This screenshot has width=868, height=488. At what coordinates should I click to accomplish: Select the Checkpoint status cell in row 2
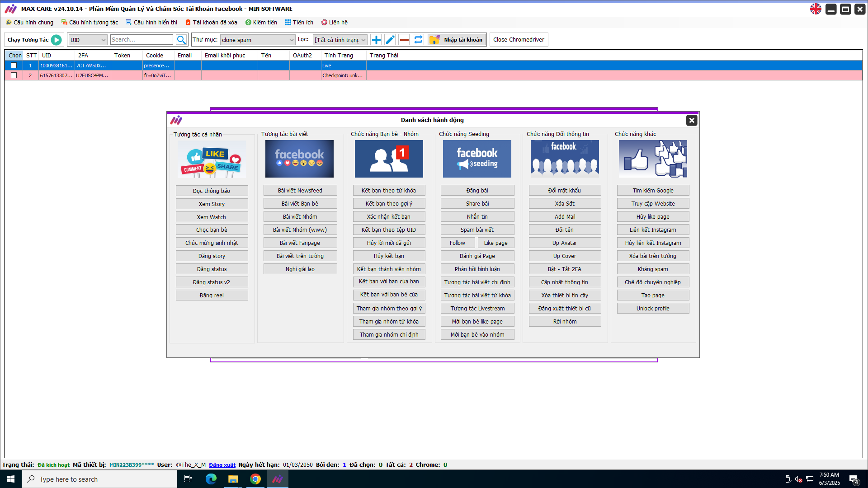(344, 75)
